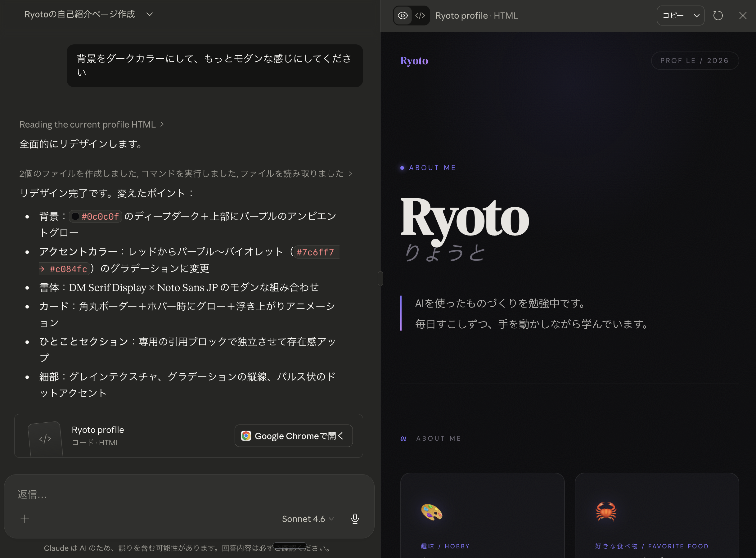
Task: Click the #0c0c0f color swatch chip
Action: [x=75, y=217]
